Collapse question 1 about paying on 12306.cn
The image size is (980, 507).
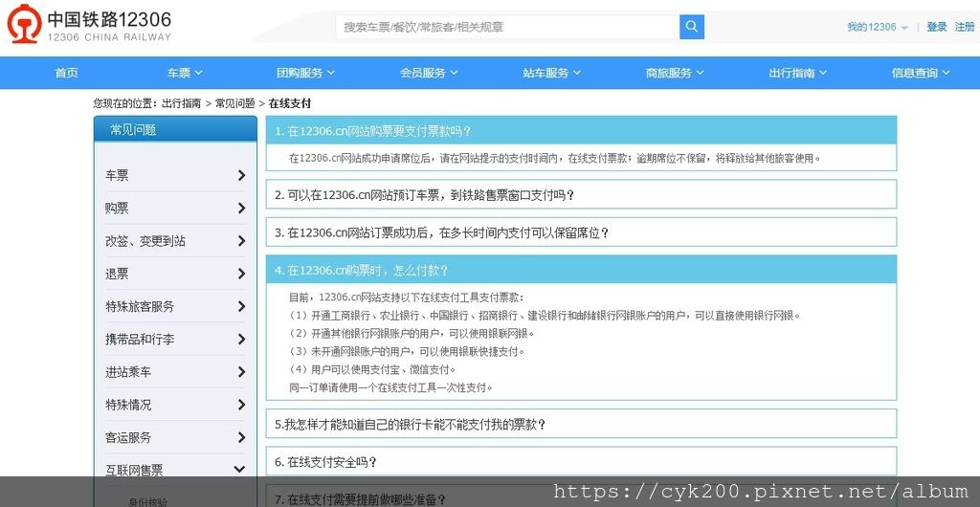coord(581,130)
